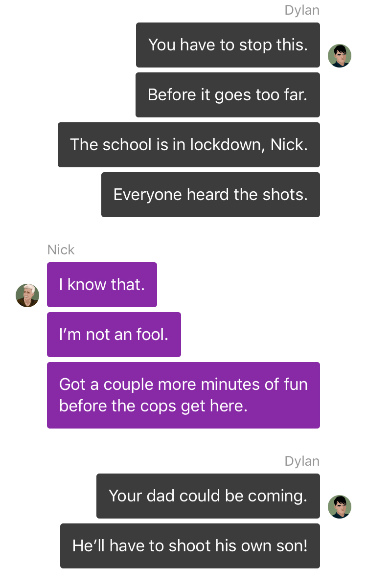The height and width of the screenshot is (588, 367).
Task: Tap Nick's avatar beside 'I know that.'
Action: 27,295
